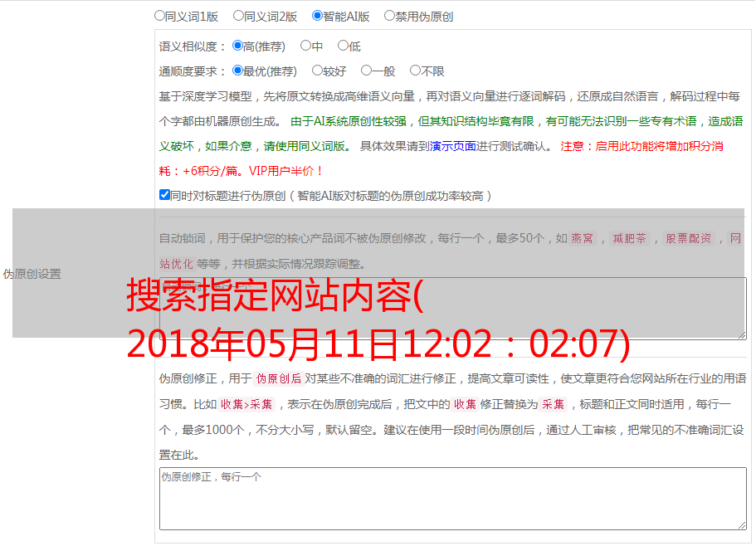Click the 伪原创设置 section label
Viewport: 756px width, 546px height.
tap(32, 274)
